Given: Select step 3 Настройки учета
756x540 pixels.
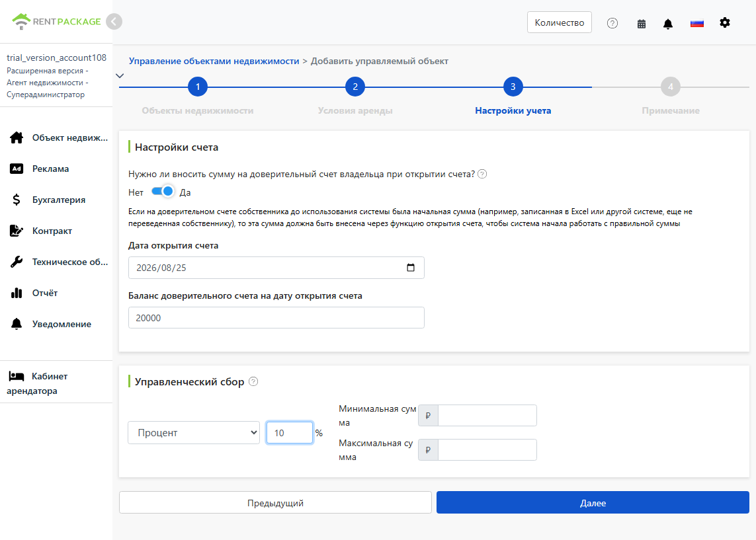Looking at the screenshot, I should click(x=513, y=87).
